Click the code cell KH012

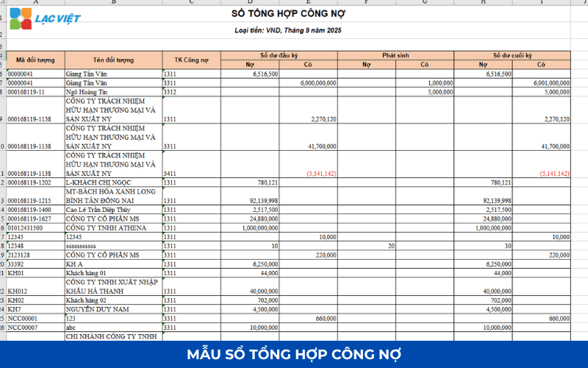click(x=35, y=287)
